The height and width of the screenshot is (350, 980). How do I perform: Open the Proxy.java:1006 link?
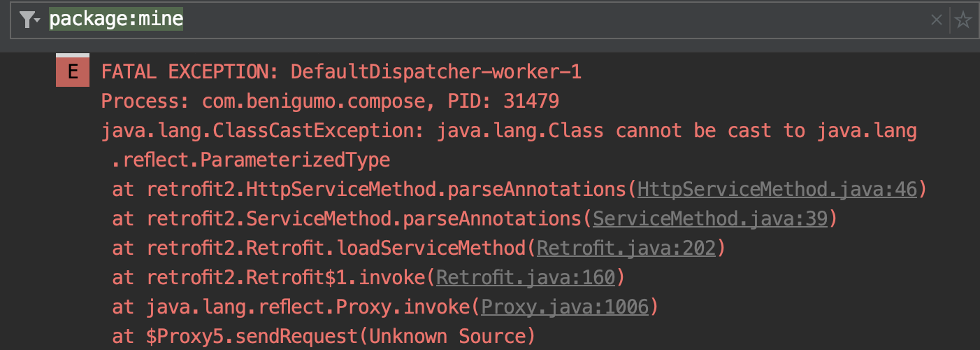[565, 307]
